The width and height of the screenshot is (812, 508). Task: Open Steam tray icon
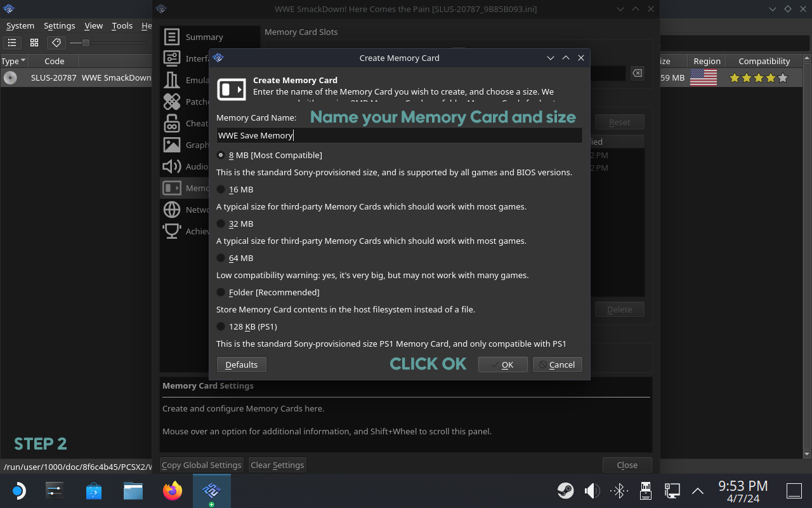[x=565, y=491]
